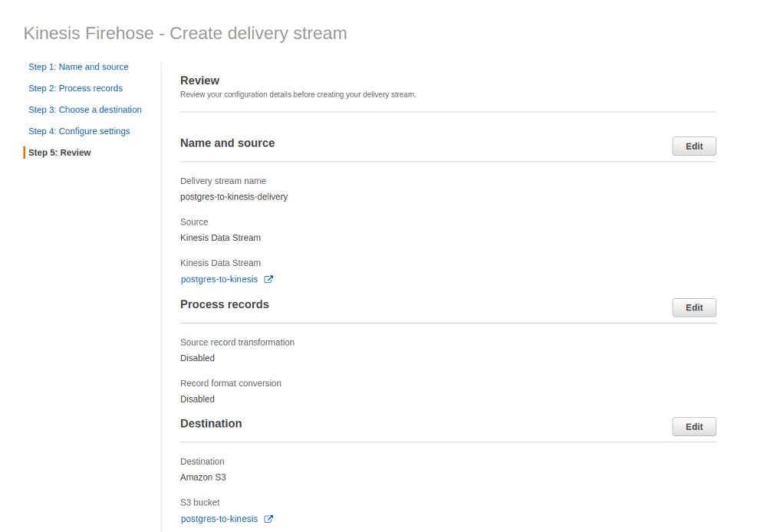Open external link icon beside Kinesis Data Stream postgres-to-kinesis
Screen dimensions: 767x532
click(268, 279)
